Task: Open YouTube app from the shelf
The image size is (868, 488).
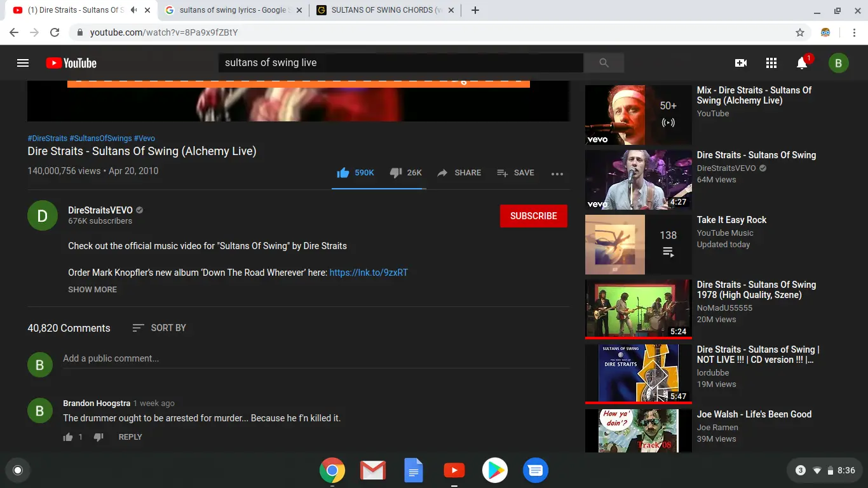Action: (454, 470)
